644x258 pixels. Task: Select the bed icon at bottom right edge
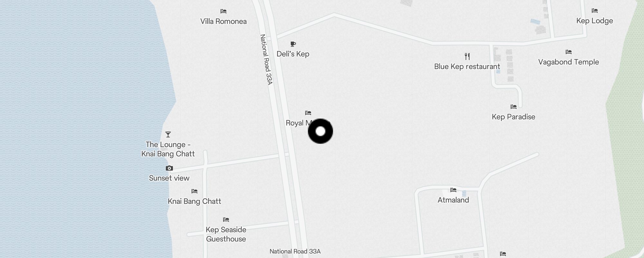pos(503,254)
